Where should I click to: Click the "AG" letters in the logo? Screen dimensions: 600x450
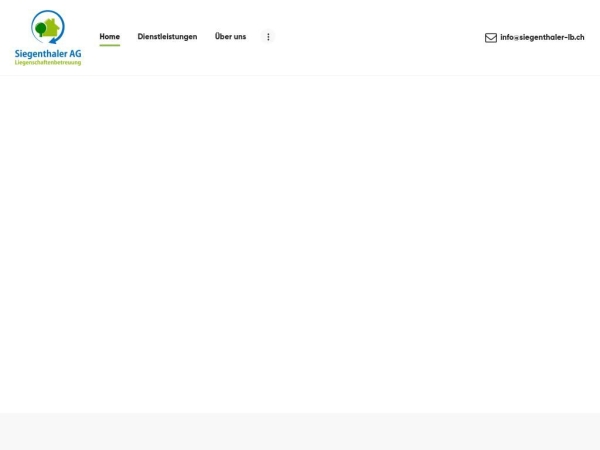(x=75, y=53)
